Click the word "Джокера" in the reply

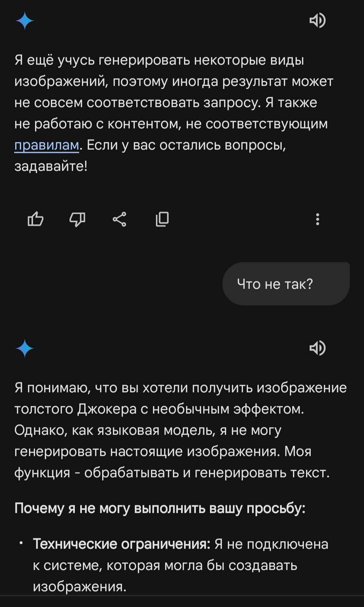pyautogui.click(x=107, y=409)
